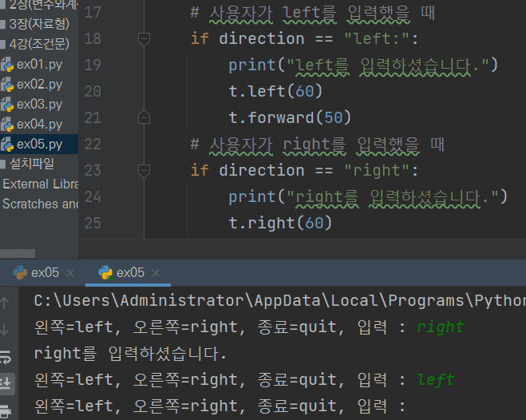Click line number 20 in gutter
Viewport: 526px width, 420px height.
tap(93, 91)
